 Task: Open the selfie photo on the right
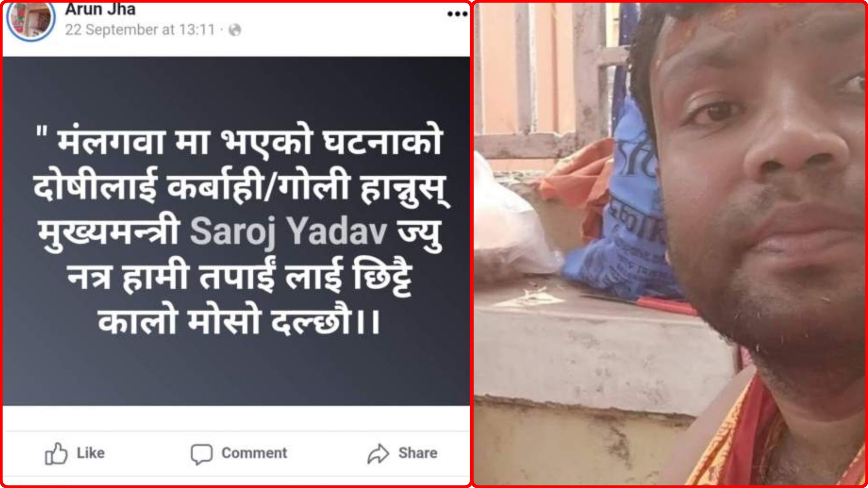670,244
